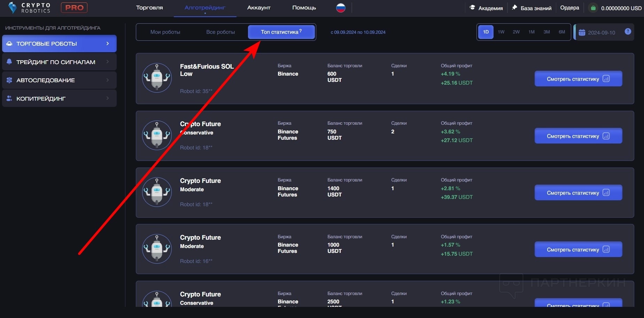Expand Трейдинг по сигналам sidebar section

59,62
